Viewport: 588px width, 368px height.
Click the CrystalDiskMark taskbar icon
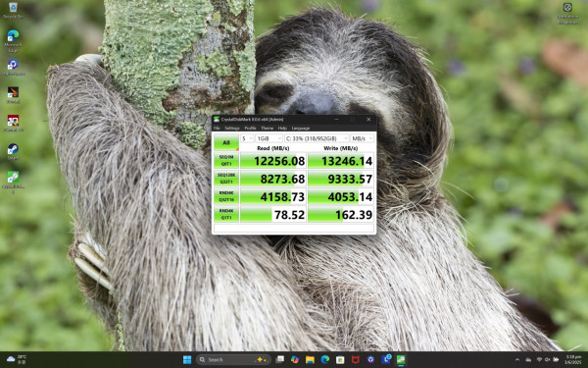(401, 360)
